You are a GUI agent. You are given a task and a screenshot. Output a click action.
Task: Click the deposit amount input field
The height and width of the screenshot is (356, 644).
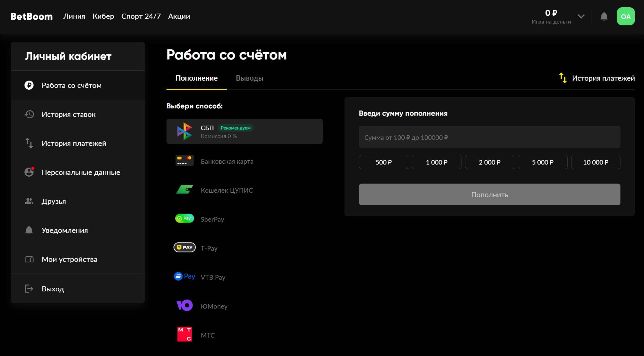490,137
